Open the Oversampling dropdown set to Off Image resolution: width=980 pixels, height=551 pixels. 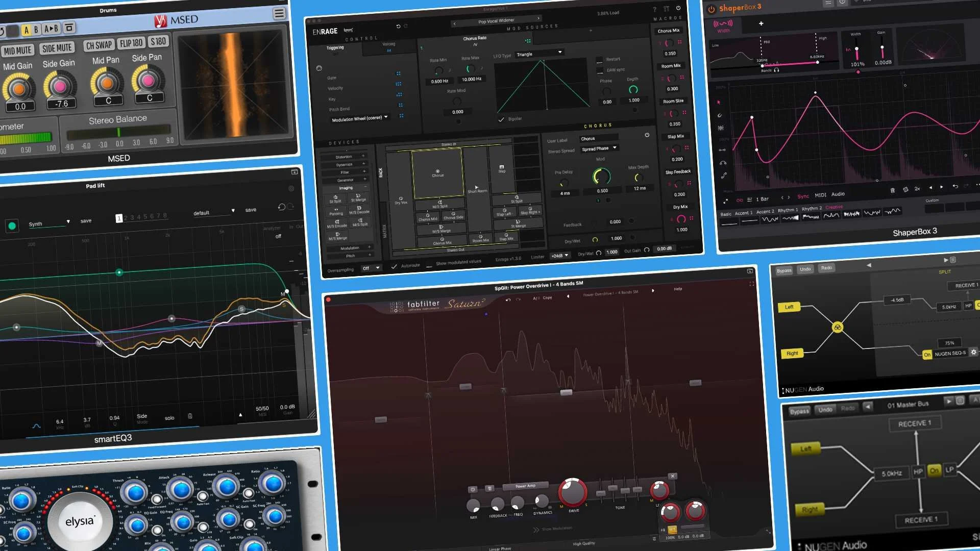[372, 268]
